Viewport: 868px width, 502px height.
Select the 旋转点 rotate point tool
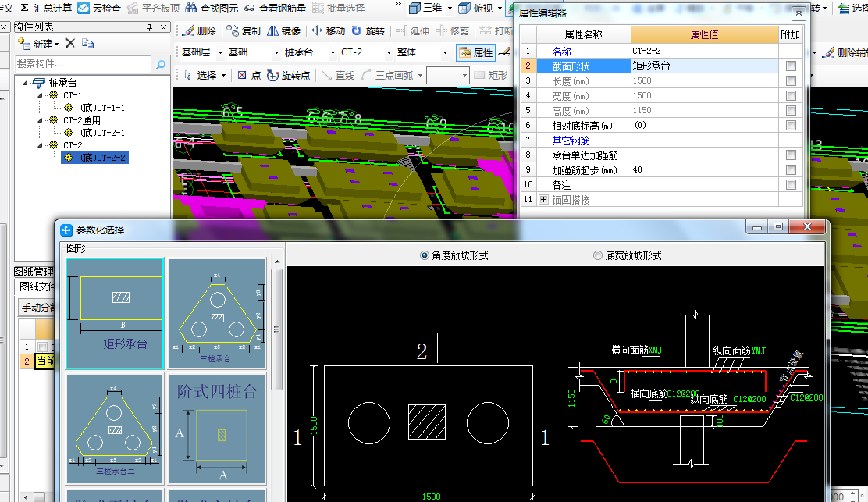pyautogui.click(x=288, y=75)
